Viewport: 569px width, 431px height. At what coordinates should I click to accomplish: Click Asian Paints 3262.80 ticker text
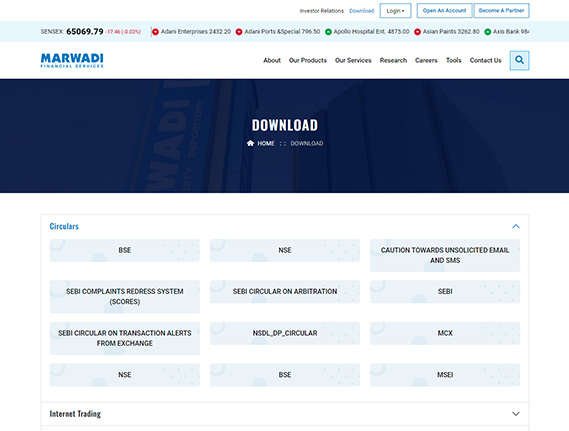tap(451, 32)
